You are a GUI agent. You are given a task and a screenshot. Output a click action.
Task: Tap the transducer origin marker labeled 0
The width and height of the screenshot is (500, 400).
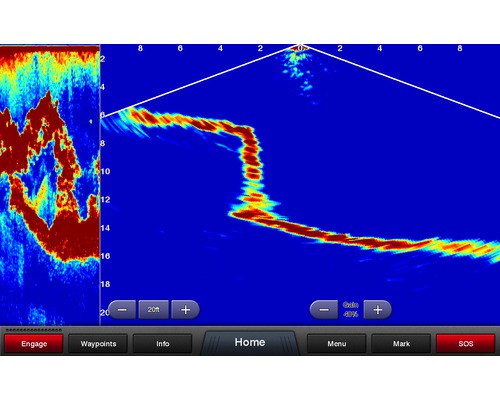(x=300, y=48)
